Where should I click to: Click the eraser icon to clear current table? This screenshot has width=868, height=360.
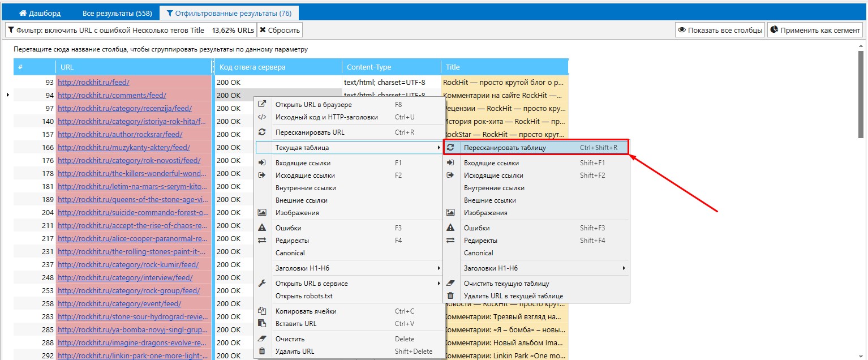point(450,284)
